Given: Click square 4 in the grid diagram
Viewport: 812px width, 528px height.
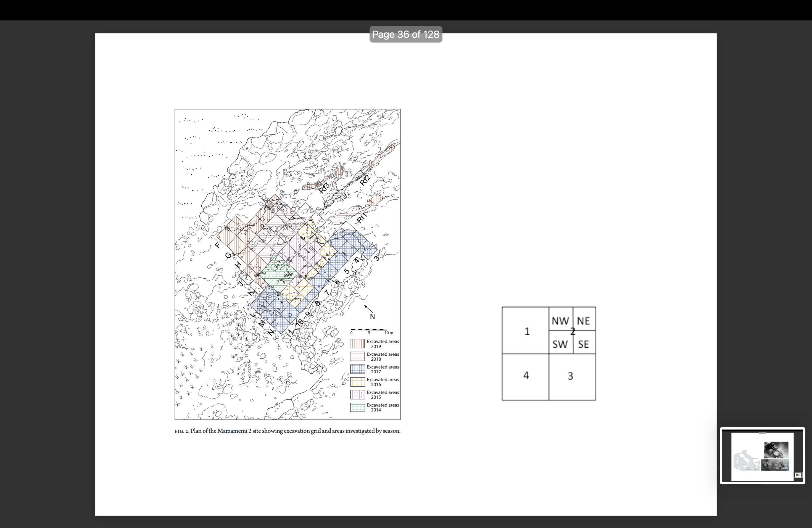Looking at the screenshot, I should [x=526, y=376].
